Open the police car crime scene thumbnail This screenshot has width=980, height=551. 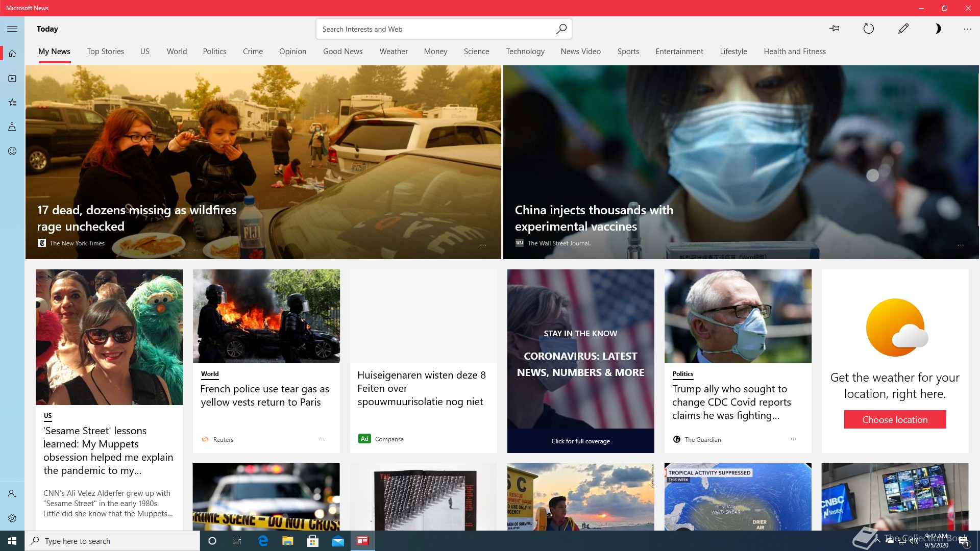[266, 497]
